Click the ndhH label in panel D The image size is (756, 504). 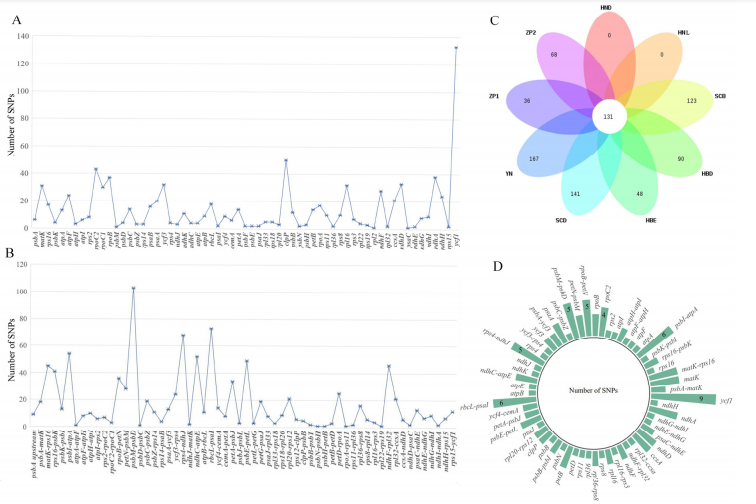point(670,407)
